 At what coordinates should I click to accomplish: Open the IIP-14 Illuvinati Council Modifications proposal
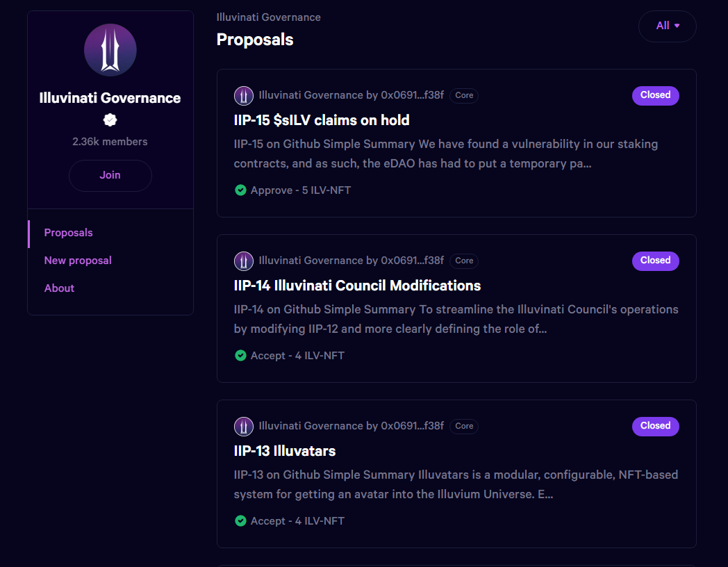point(357,286)
